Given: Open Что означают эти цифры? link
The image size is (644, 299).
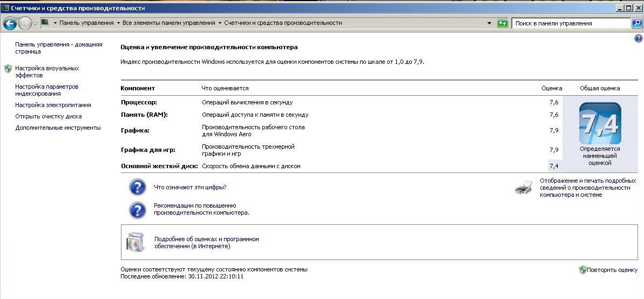Looking at the screenshot, I should click(x=190, y=187).
